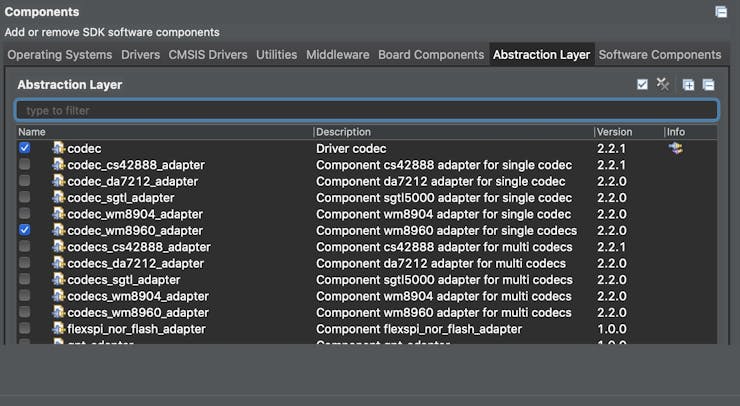Uncheck the codec component checkbox
This screenshot has width=740, height=406.
pyautogui.click(x=24, y=148)
